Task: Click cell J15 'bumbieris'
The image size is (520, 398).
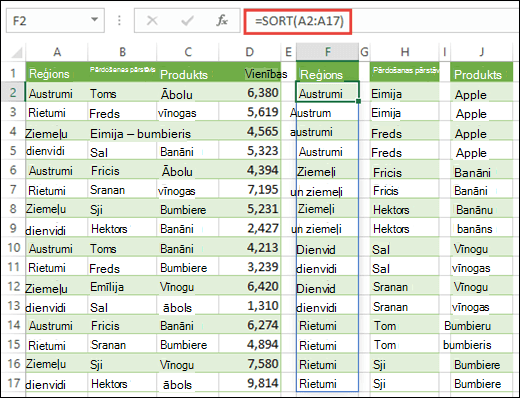Action: 481,344
